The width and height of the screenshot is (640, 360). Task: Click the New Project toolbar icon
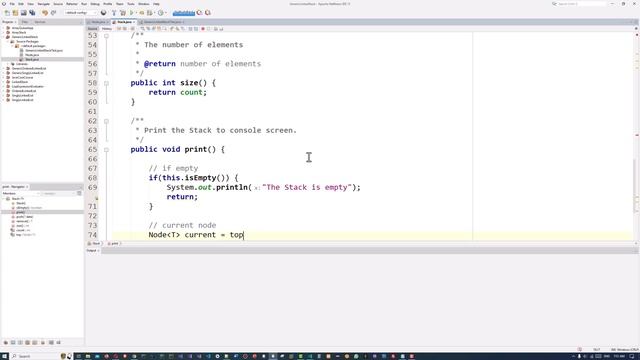point(15,13)
